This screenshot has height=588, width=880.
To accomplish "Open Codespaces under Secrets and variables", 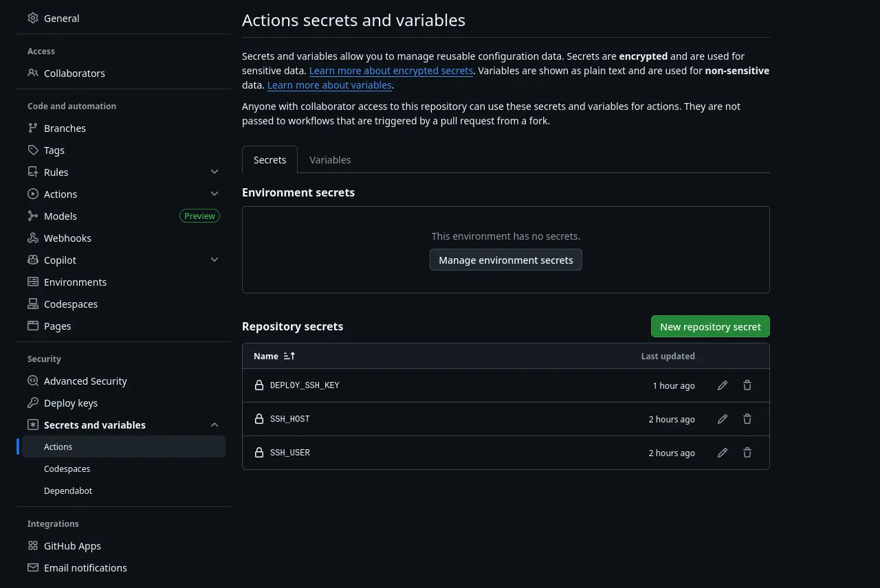I will pos(124,468).
